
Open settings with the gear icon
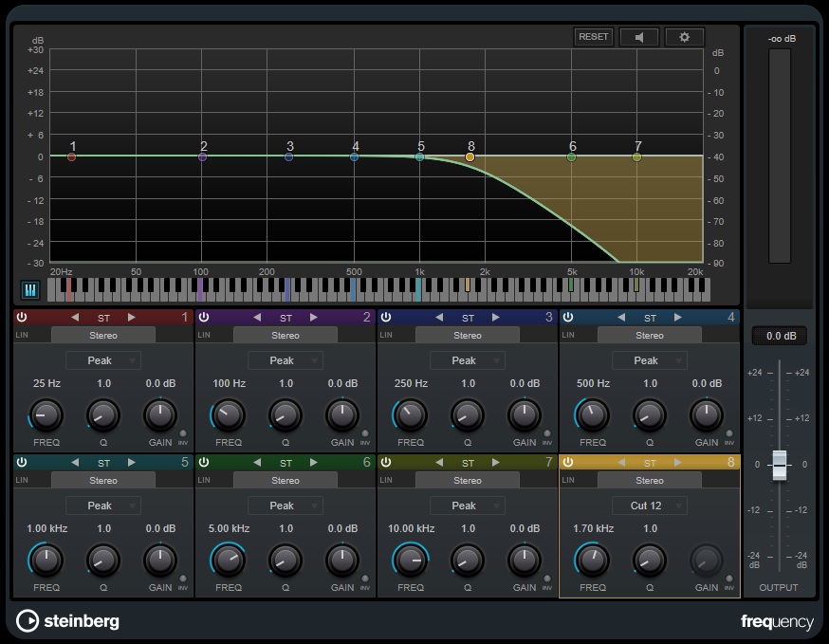tap(684, 37)
